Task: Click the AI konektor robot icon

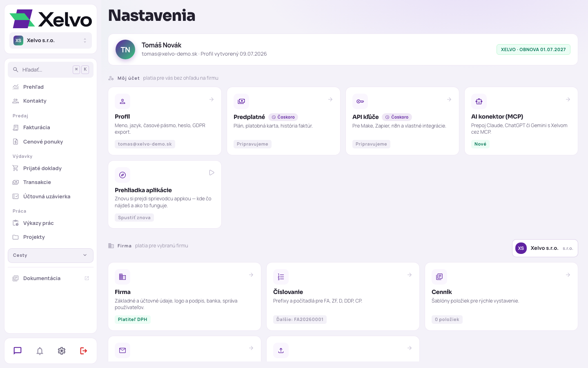Action: (x=479, y=101)
